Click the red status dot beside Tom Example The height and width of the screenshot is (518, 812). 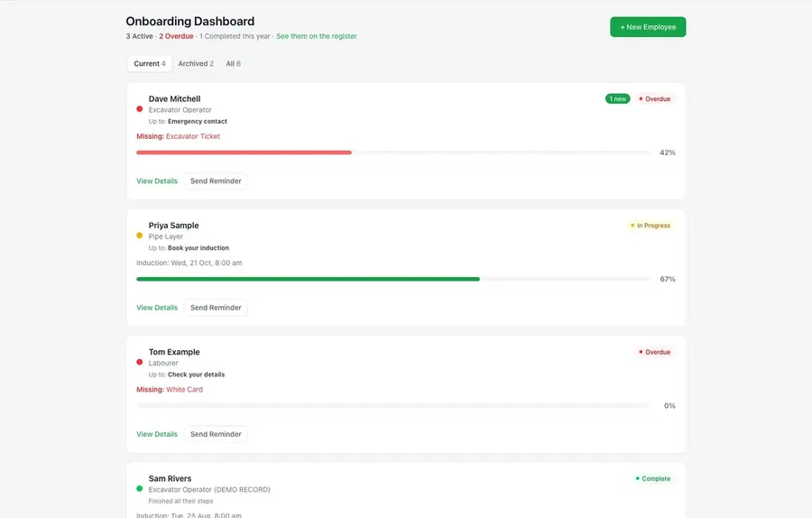(139, 362)
